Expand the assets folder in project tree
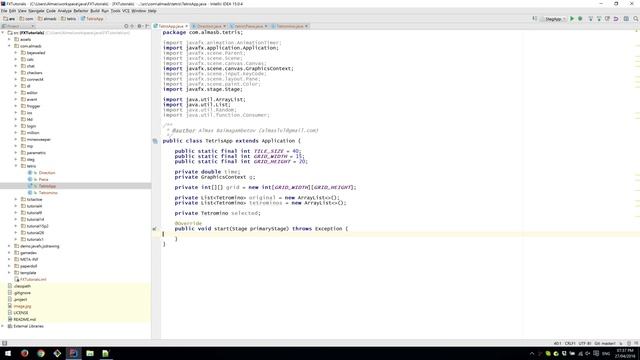This screenshot has height=360, width=640. pyautogui.click(x=9, y=40)
